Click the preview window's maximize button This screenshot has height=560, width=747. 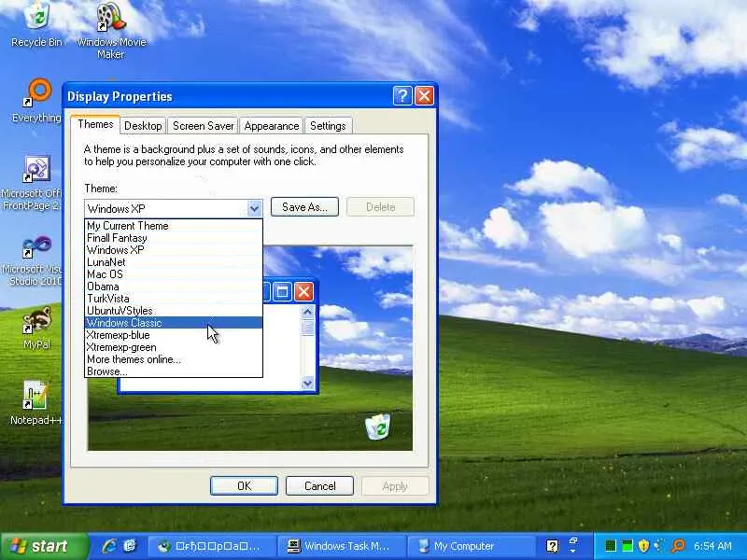282,291
